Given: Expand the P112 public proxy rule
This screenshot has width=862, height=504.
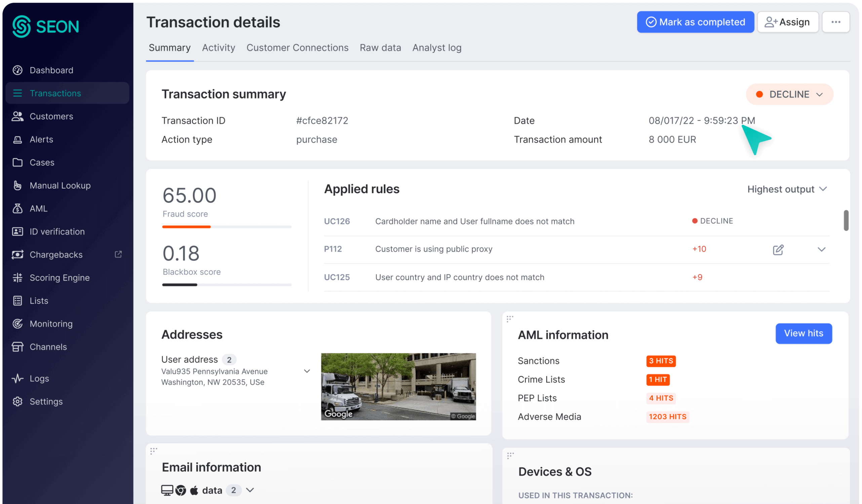Looking at the screenshot, I should coord(821,249).
